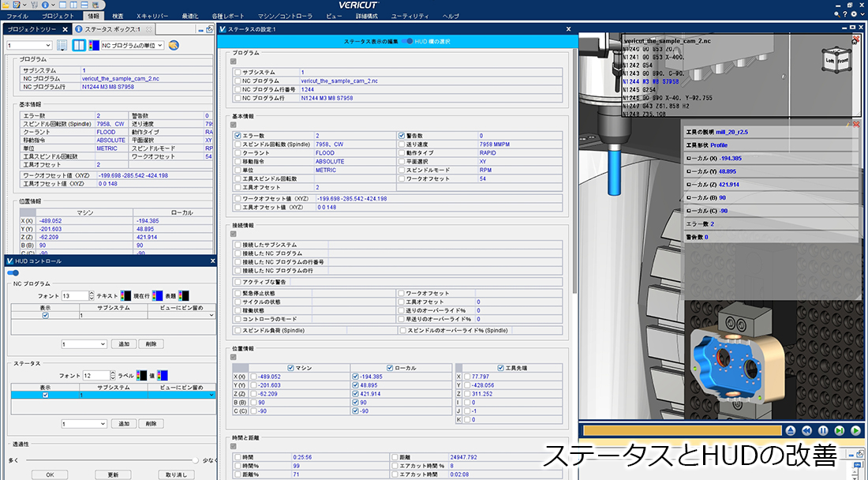Screen dimensions: 868x480
Task: Pause the simulation
Action: coord(823,431)
